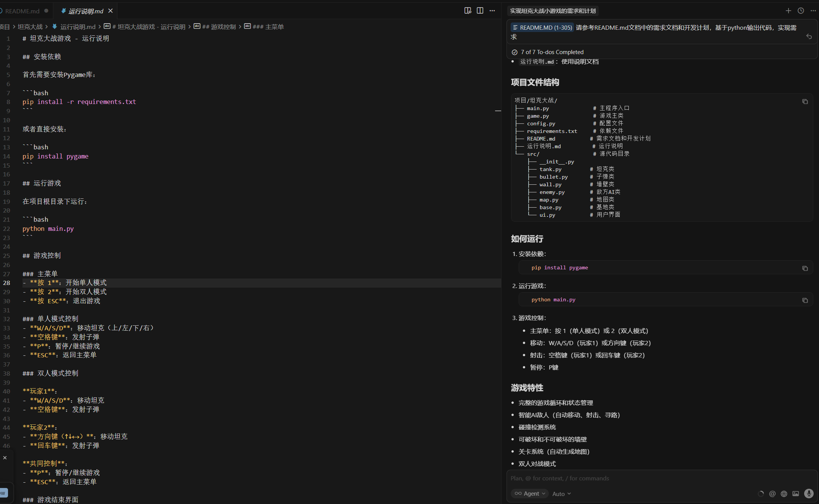819x504 pixels.
Task: Copy the project file structure code block
Action: pos(805,101)
